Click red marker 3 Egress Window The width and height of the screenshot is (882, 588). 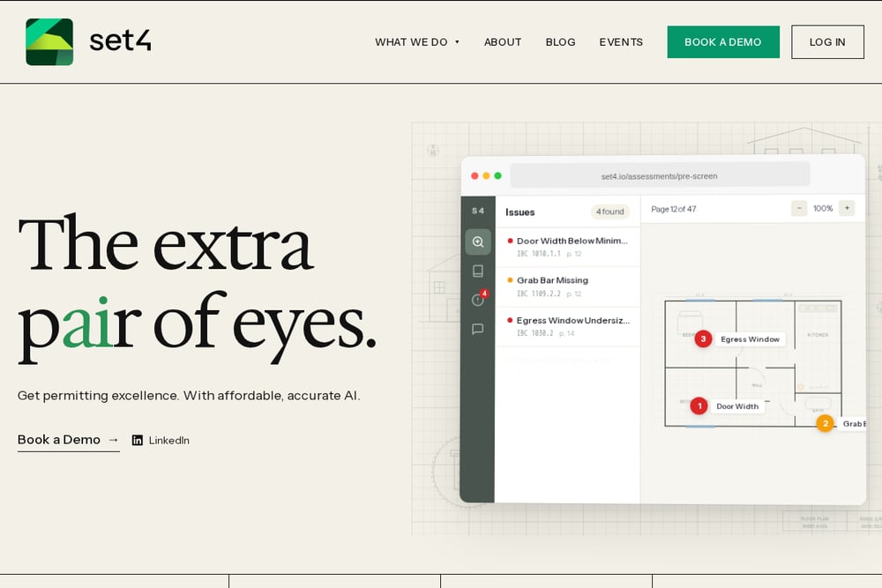703,339
